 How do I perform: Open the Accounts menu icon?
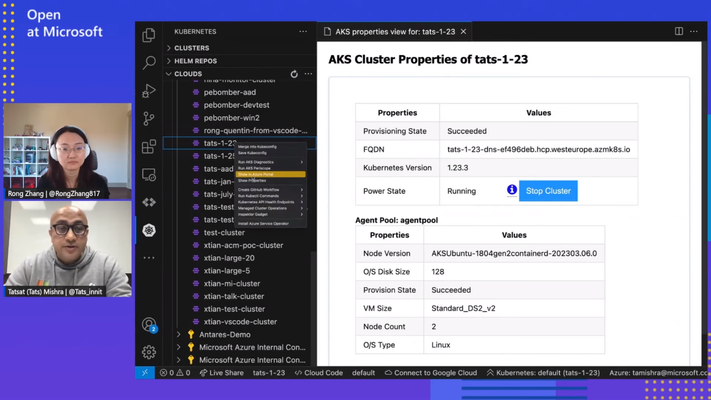[x=149, y=325]
